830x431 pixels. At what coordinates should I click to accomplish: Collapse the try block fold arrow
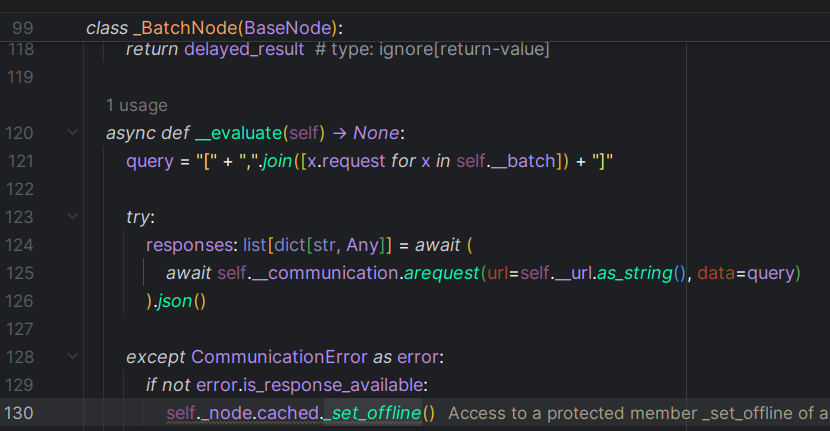pos(73,217)
